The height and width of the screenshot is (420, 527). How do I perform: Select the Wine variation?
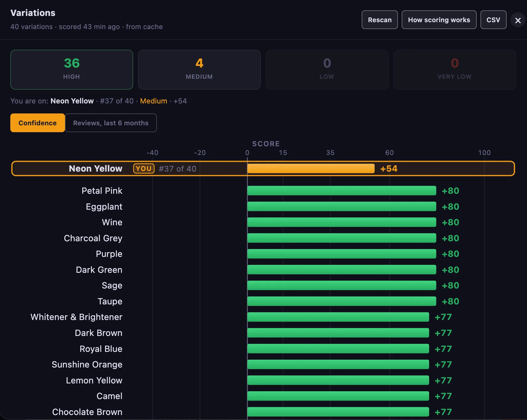(x=112, y=222)
